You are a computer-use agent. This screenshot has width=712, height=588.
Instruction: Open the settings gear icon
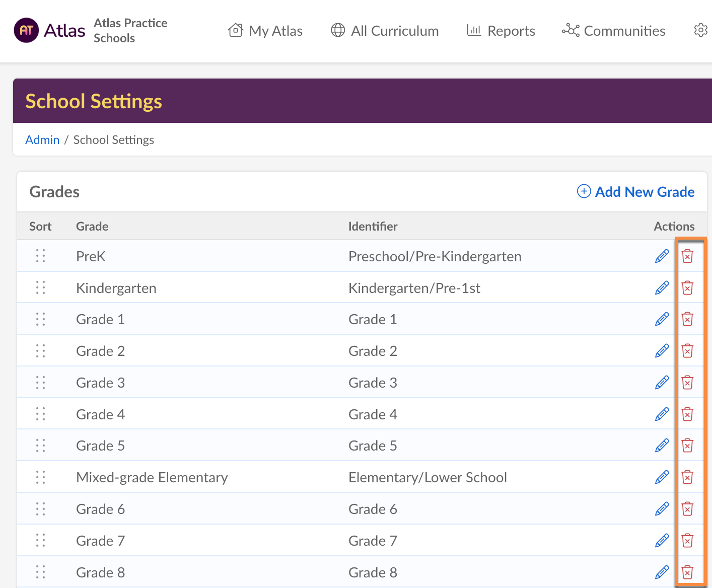tap(700, 30)
